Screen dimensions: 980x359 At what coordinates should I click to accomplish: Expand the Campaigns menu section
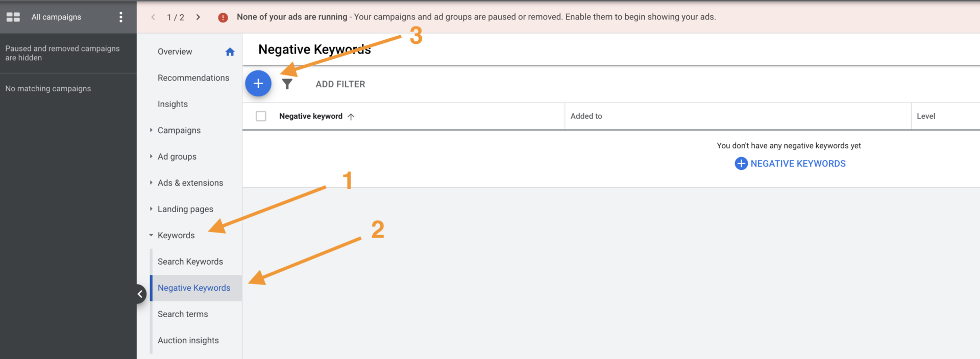(x=151, y=131)
